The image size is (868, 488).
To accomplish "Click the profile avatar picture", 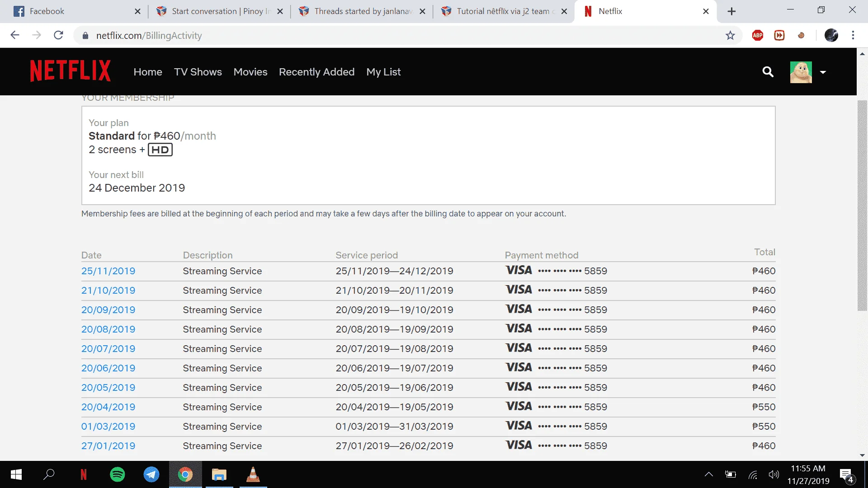I will pyautogui.click(x=801, y=72).
